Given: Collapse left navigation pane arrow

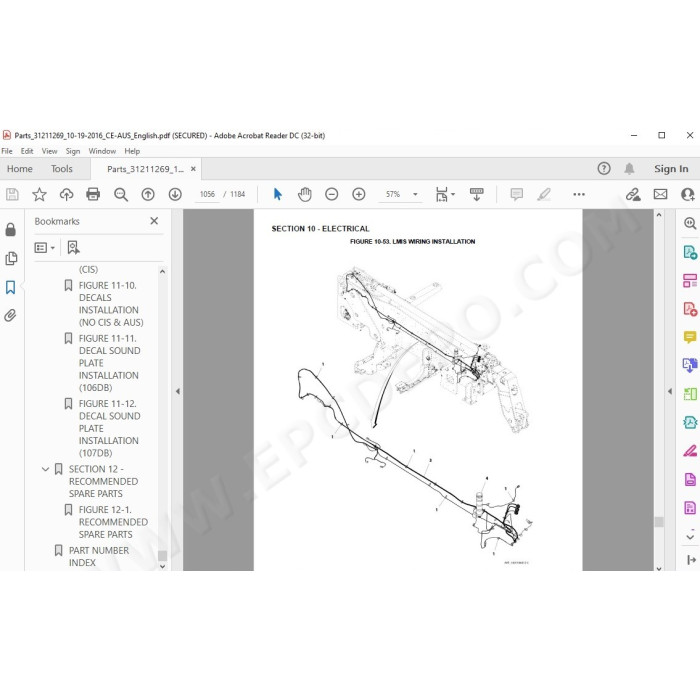Looking at the screenshot, I should (x=178, y=392).
